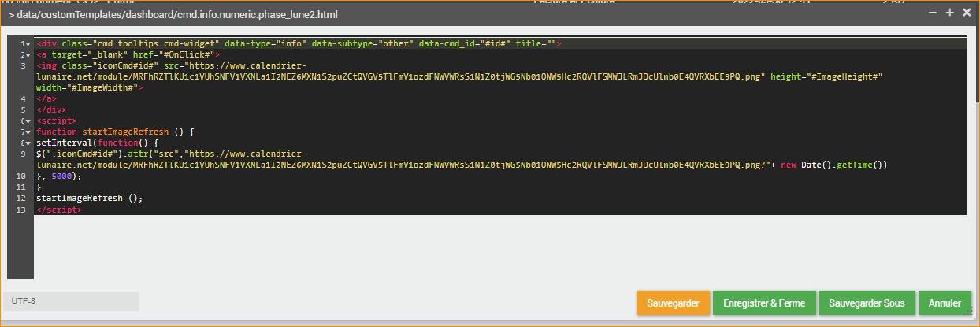Place cursor on 'startImageRefresh ();' line 12

89,199
